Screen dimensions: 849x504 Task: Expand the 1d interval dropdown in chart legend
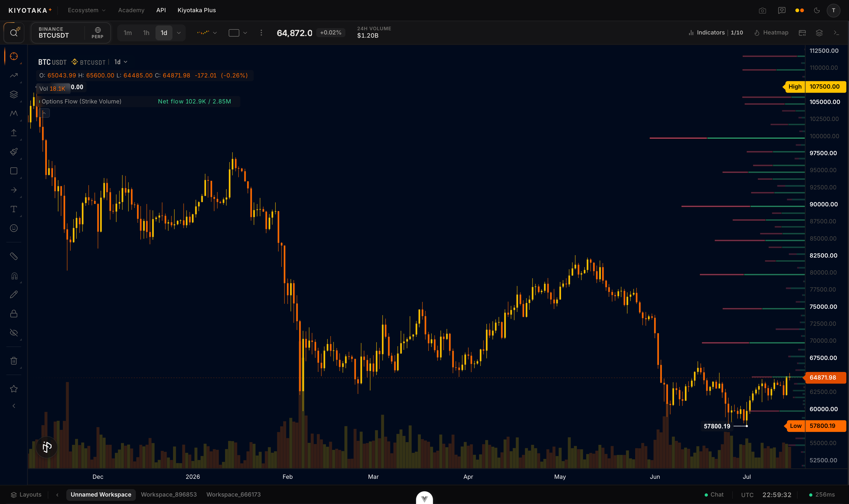tap(121, 62)
